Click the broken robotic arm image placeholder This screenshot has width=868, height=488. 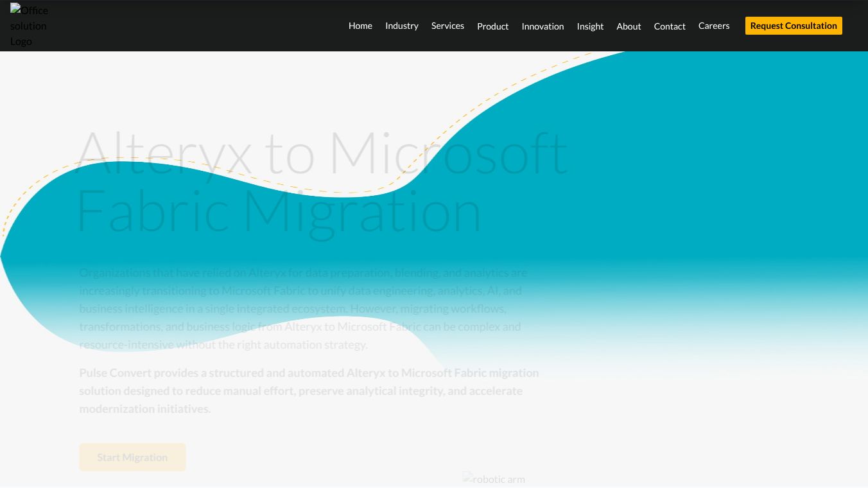(494, 479)
